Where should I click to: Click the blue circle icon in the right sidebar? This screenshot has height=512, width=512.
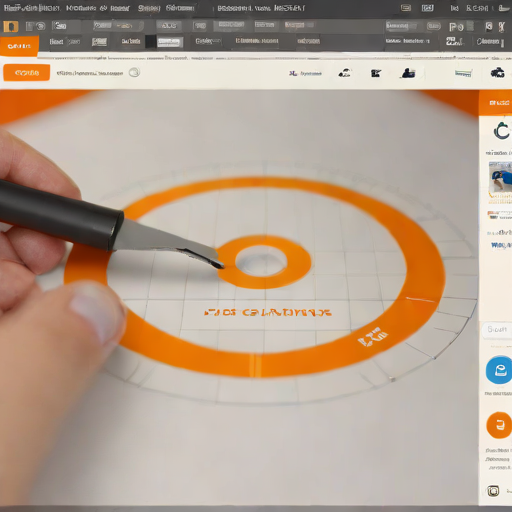click(x=499, y=370)
